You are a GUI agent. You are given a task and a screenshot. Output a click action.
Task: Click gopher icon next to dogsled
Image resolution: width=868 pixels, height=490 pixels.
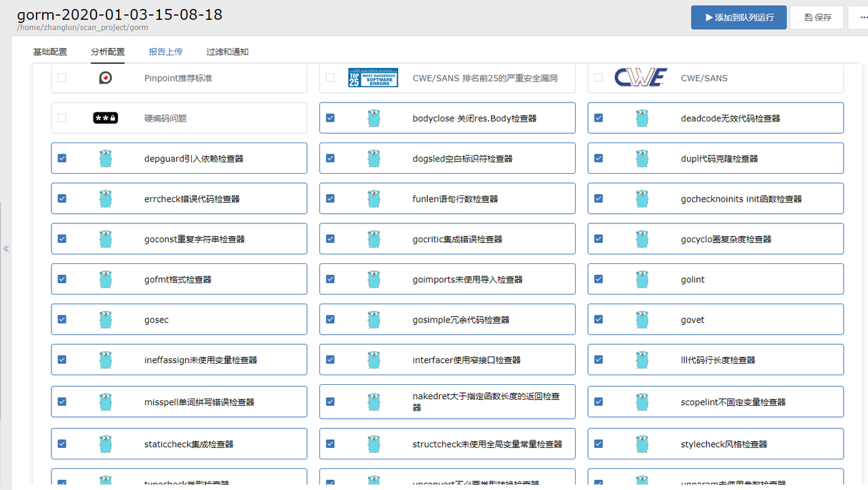click(374, 158)
